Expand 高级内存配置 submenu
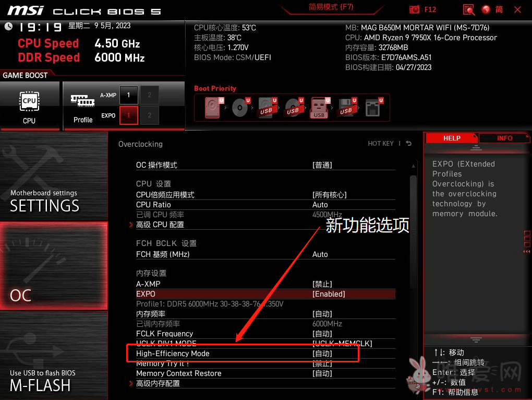 point(265,383)
